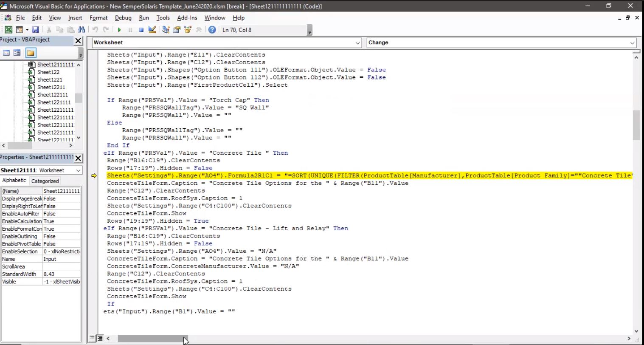Close the Project - VBAProject pane
Viewport: 644px width, 345px height.
coord(78,41)
